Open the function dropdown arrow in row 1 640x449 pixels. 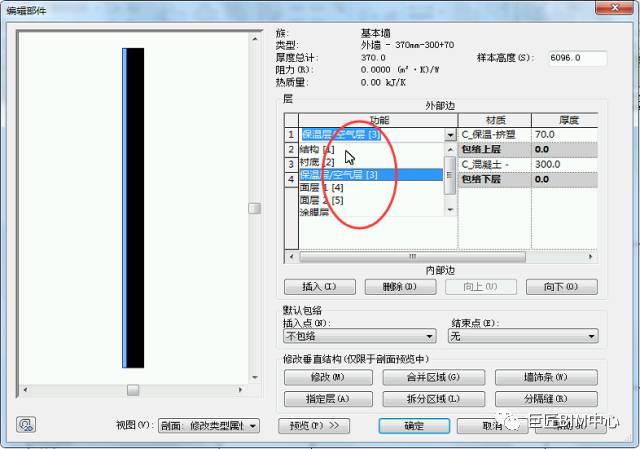tap(450, 135)
